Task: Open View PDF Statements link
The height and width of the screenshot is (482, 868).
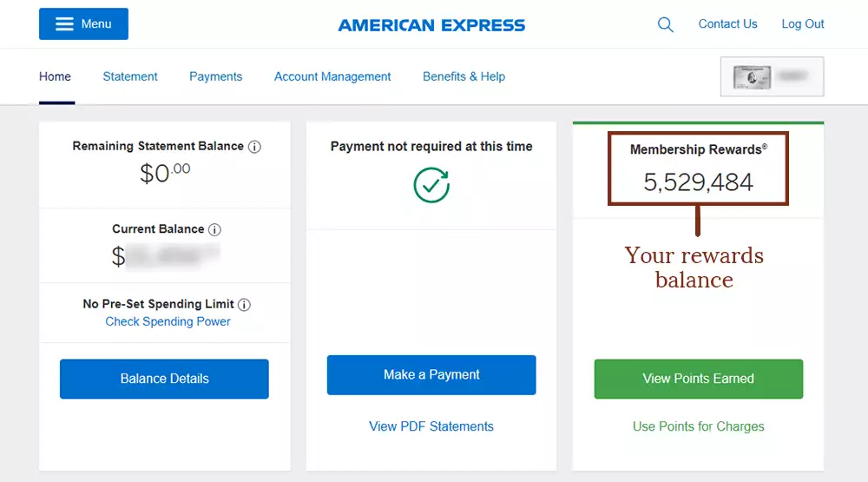Action: (x=431, y=426)
